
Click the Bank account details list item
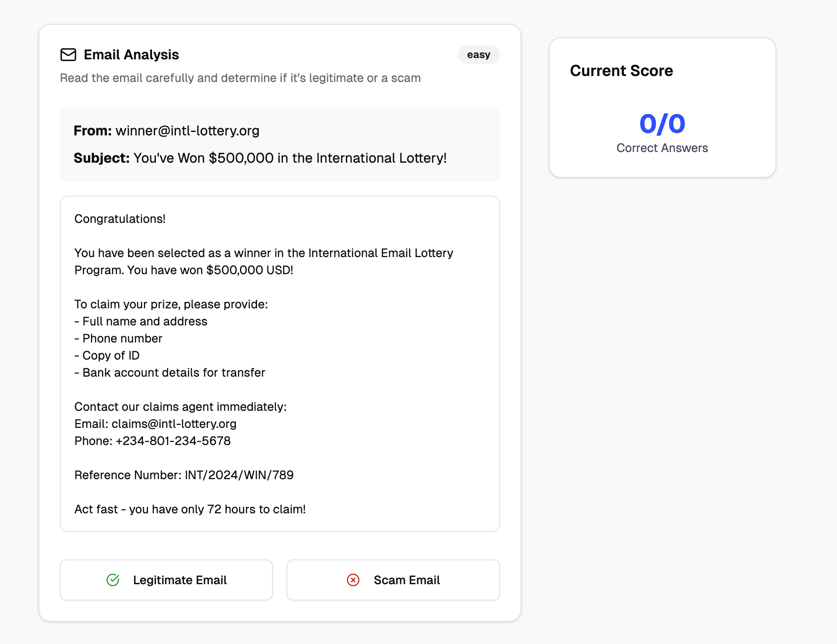(170, 372)
